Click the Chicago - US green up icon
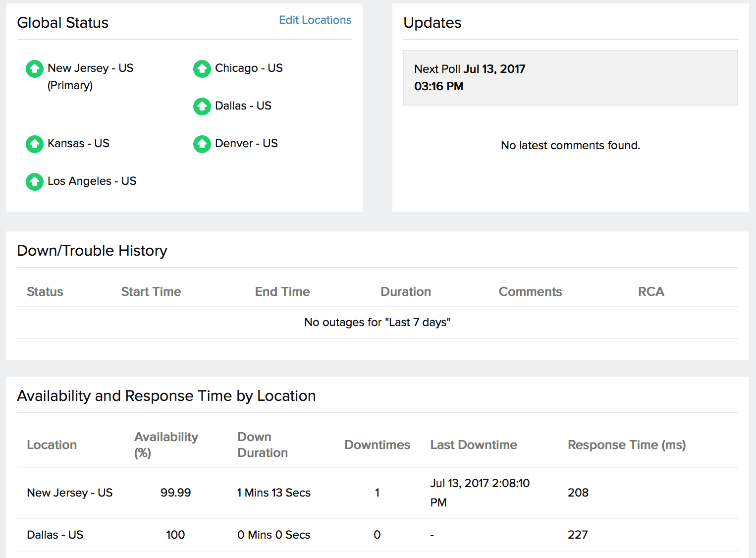Screen dimensions: 756x558 (x=202, y=69)
